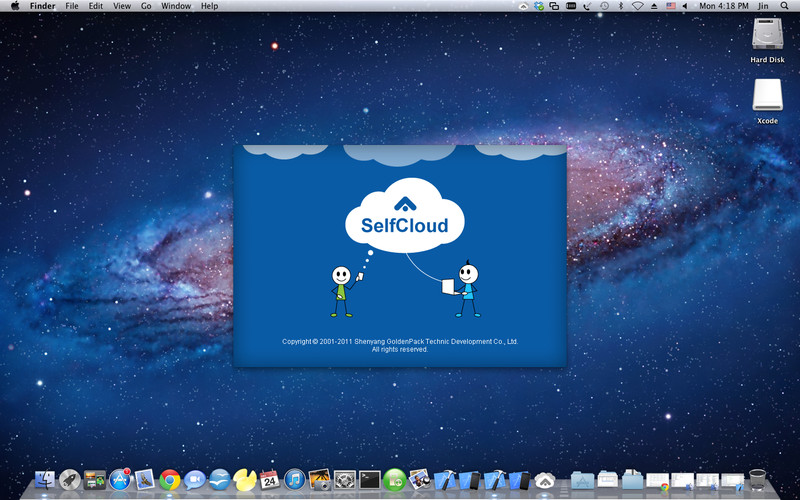Click the Eject menu bar icon
This screenshot has height=500, width=800.
(x=654, y=6)
